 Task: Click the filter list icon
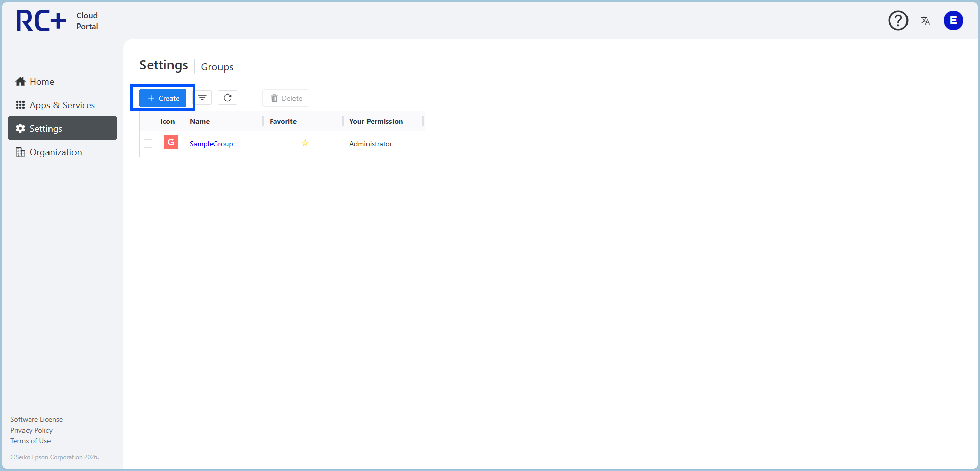[x=203, y=98]
